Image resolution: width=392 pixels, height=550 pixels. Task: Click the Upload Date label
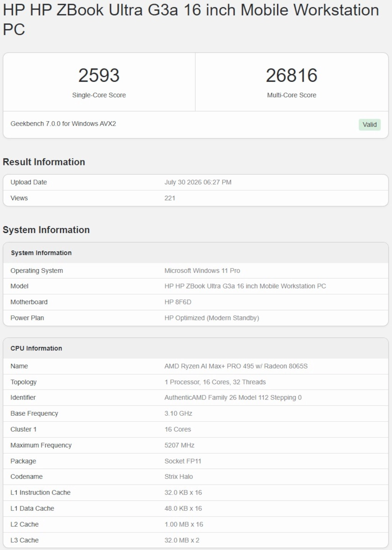29,182
